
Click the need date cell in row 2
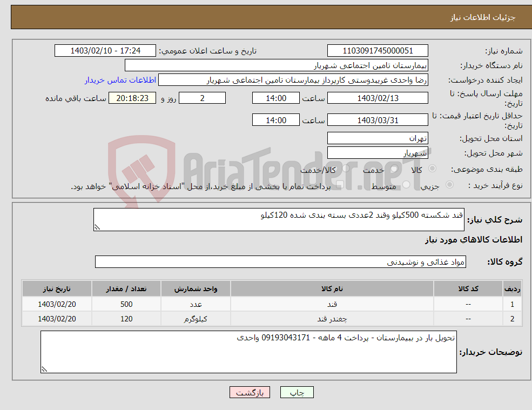tap(57, 319)
